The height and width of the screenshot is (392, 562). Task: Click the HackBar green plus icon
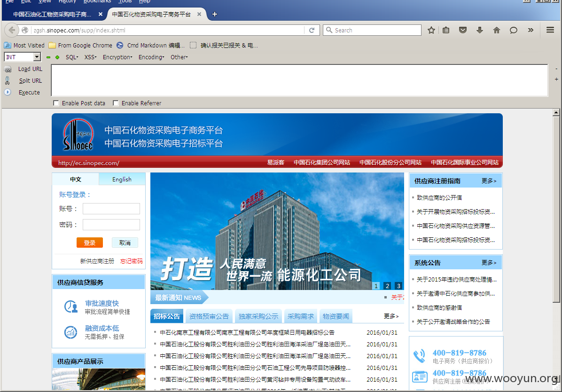57,57
